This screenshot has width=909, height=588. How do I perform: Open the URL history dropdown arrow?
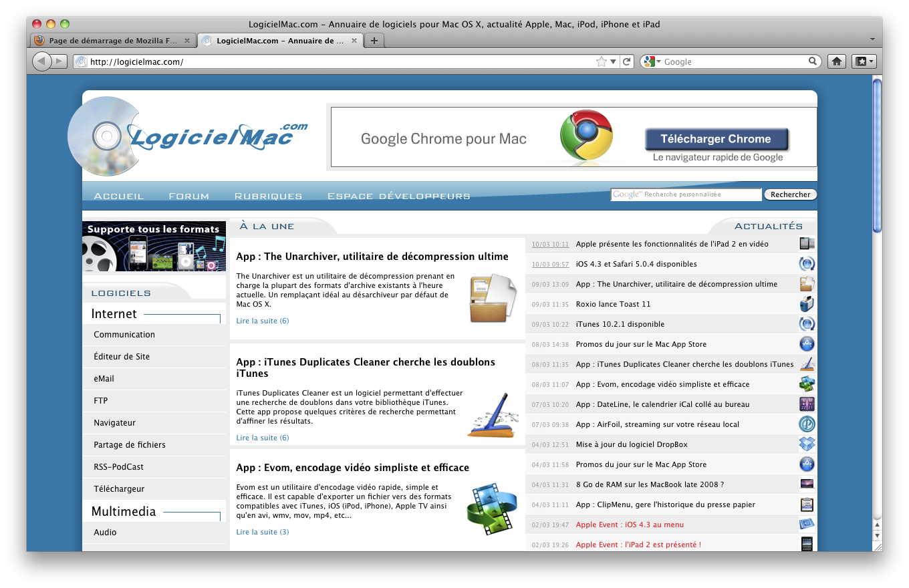click(x=614, y=61)
